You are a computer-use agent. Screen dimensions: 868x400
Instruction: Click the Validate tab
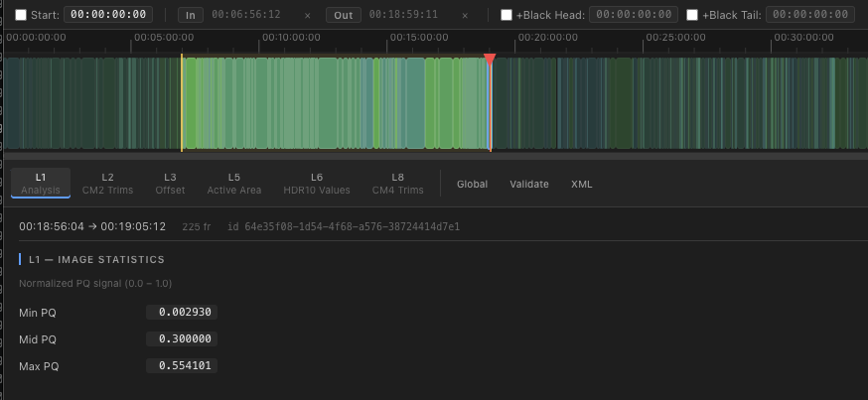pyautogui.click(x=529, y=184)
